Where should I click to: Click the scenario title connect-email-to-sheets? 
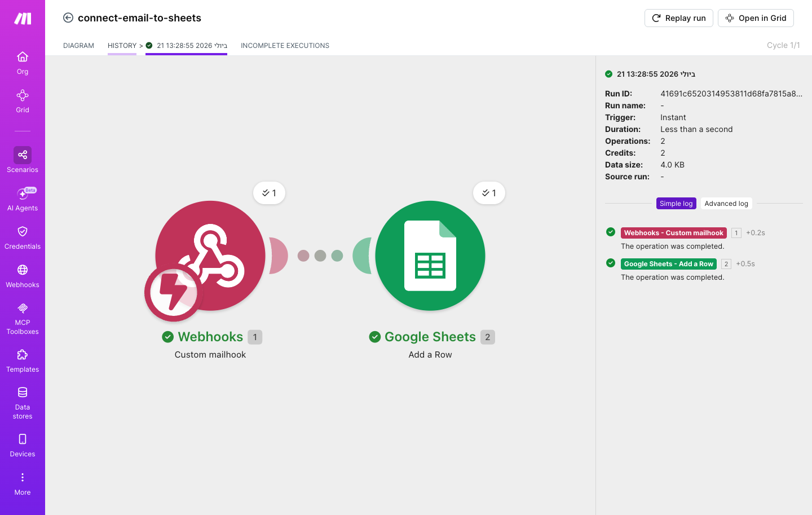[x=139, y=18]
